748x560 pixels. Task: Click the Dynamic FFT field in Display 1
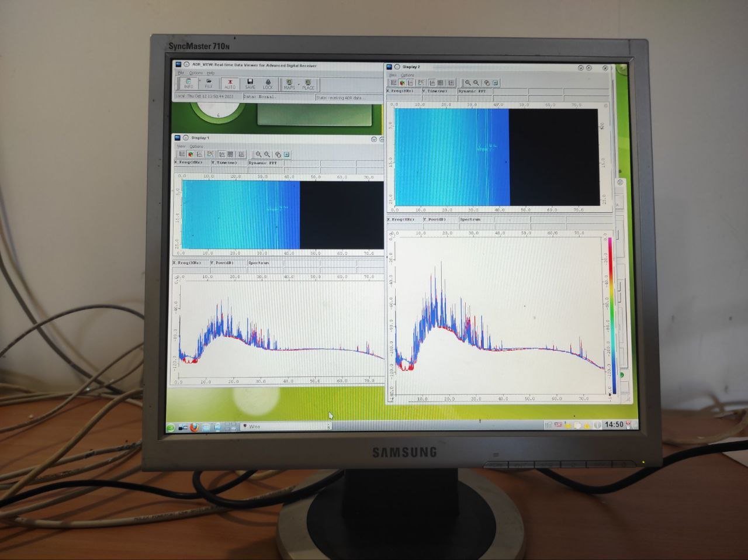(266, 163)
